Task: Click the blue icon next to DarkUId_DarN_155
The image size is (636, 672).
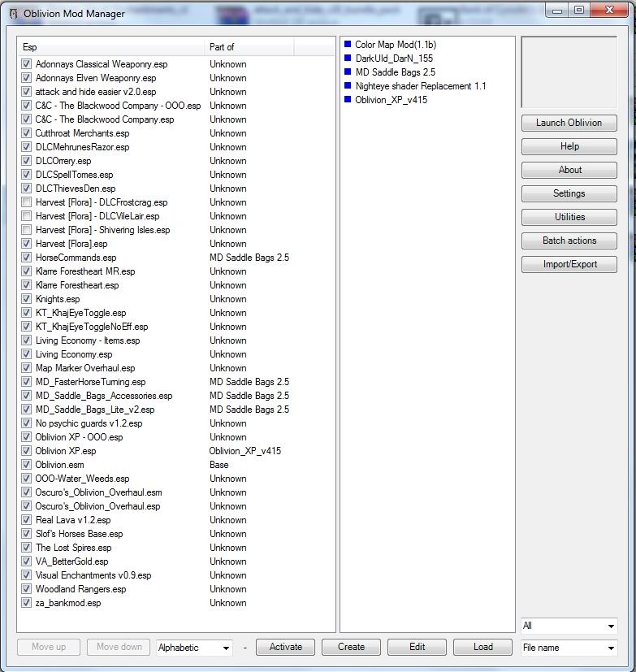Action: pos(348,59)
